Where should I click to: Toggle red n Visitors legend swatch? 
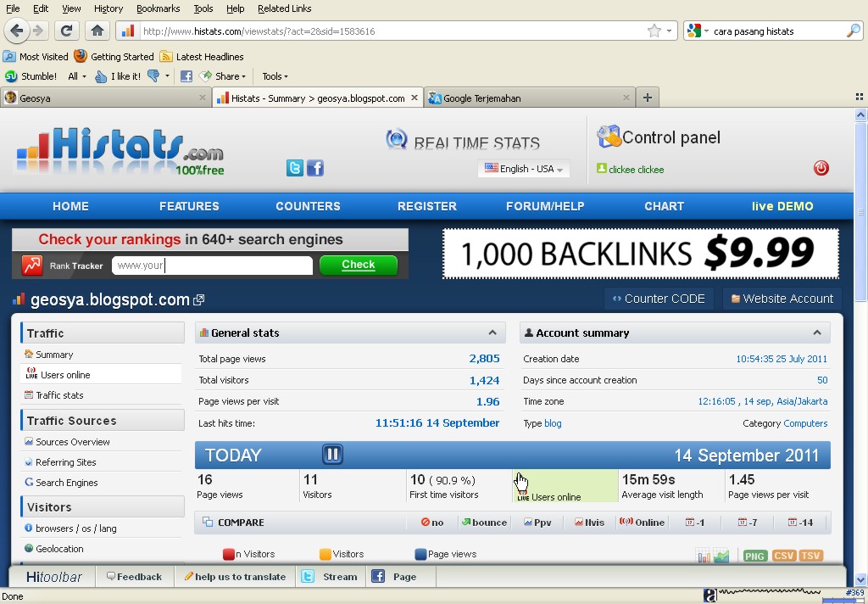click(229, 554)
